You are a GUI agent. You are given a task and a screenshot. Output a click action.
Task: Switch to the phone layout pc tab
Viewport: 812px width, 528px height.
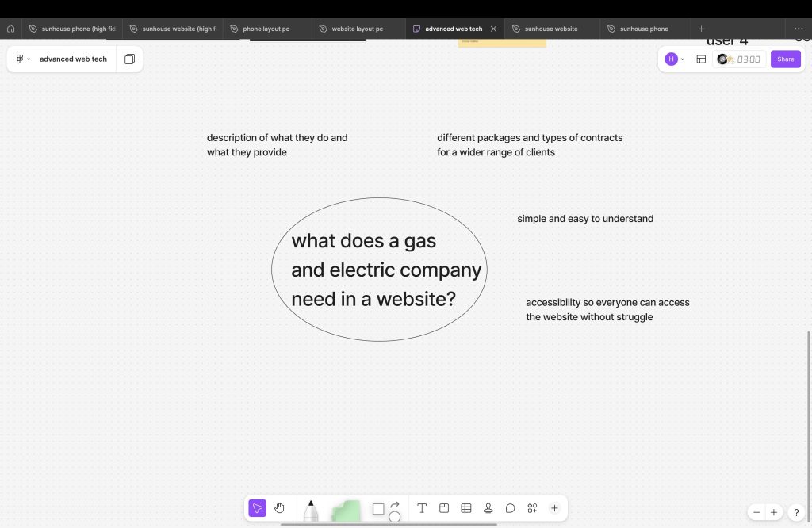point(266,29)
